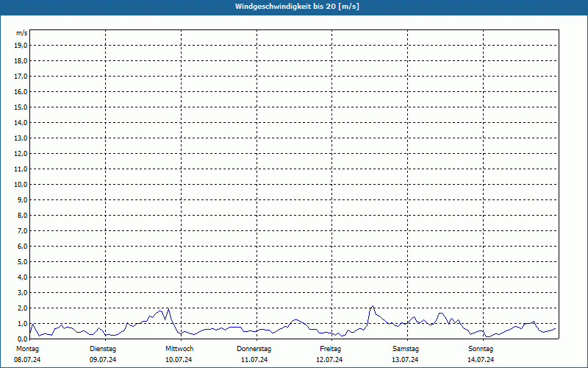
Task: Click the '14,0' y-axis value
Action: coord(21,122)
